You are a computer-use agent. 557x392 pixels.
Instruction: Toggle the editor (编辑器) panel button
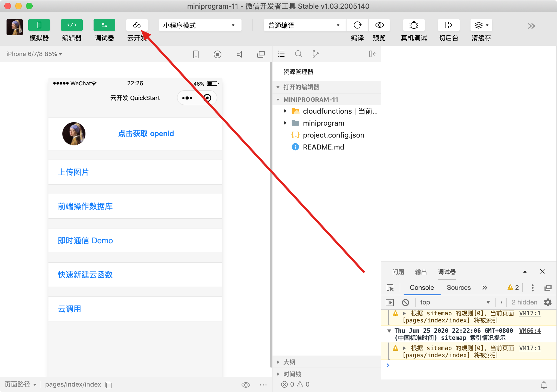pos(72,25)
